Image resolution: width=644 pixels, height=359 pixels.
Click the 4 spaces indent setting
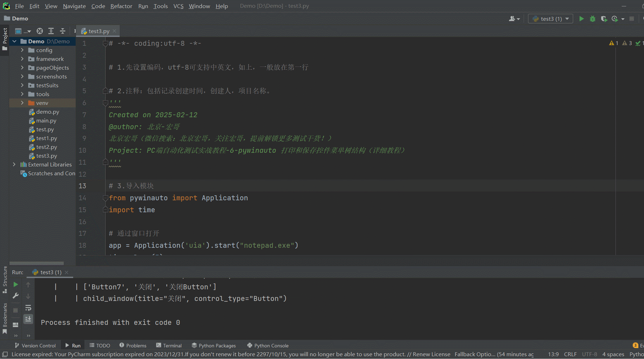(x=613, y=354)
